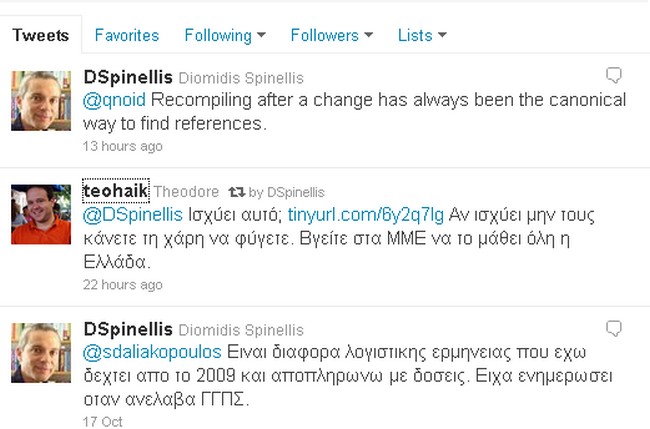Select the Tweets tab
This screenshot has width=650, height=429.
[40, 35]
